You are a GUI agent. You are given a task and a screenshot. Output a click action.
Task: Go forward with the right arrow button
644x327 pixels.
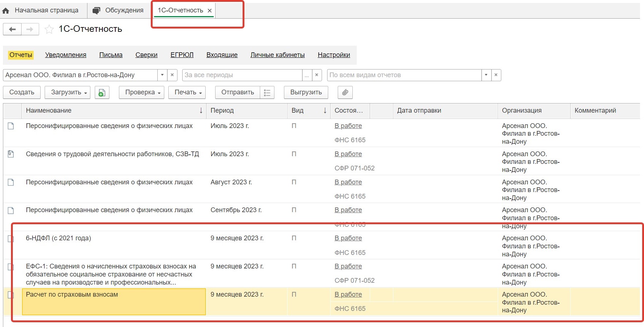click(x=30, y=29)
